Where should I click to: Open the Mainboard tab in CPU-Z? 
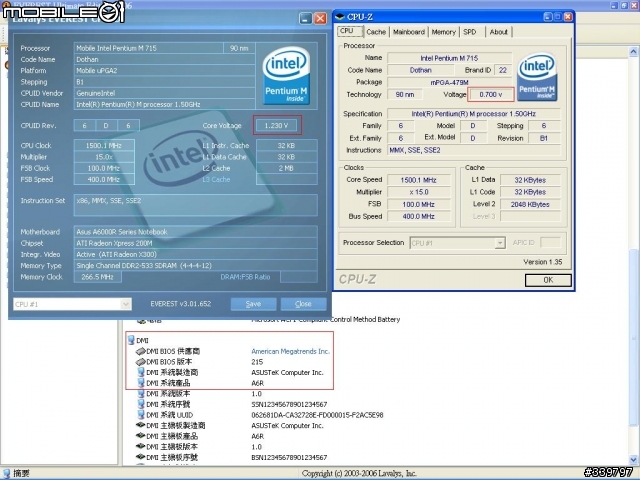(x=409, y=32)
